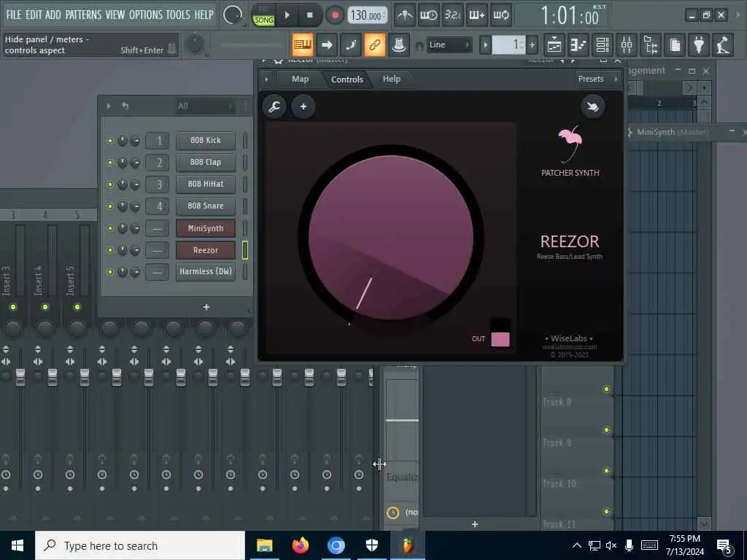Toggle the overdub/blend recording icon

(476, 15)
